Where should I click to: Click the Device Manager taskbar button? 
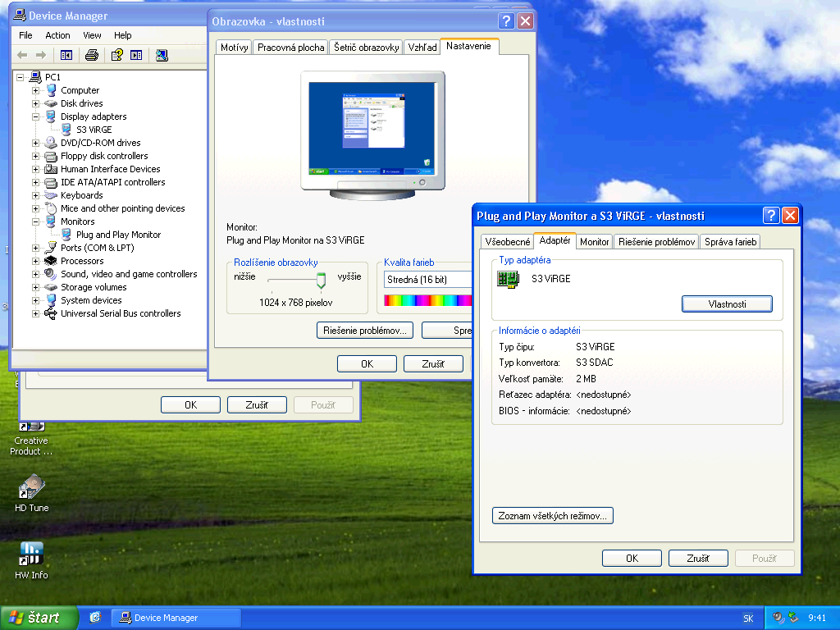[176, 618]
